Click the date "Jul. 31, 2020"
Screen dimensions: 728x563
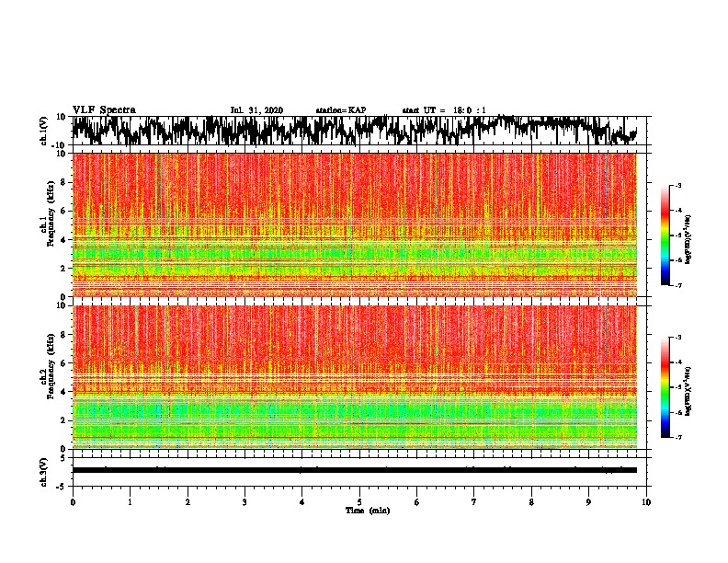pyautogui.click(x=256, y=110)
